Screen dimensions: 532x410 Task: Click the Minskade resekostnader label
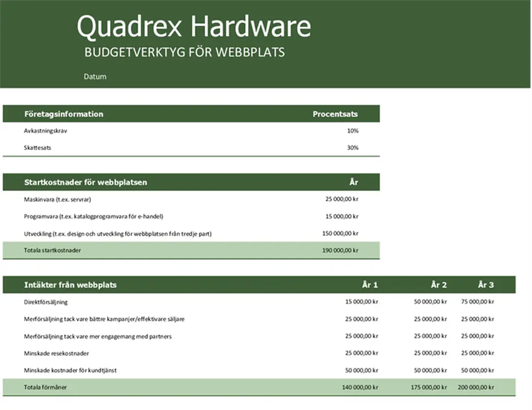pyautogui.click(x=56, y=353)
